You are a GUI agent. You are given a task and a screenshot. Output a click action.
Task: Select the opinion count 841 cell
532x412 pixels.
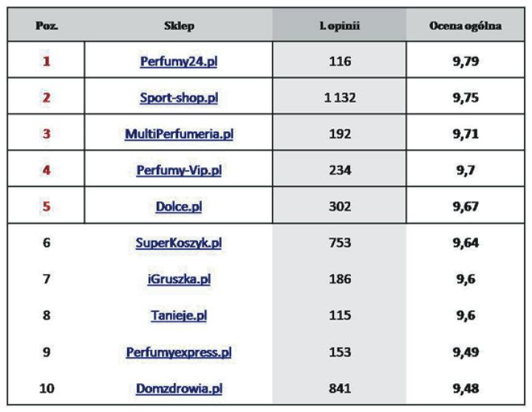coord(339,389)
